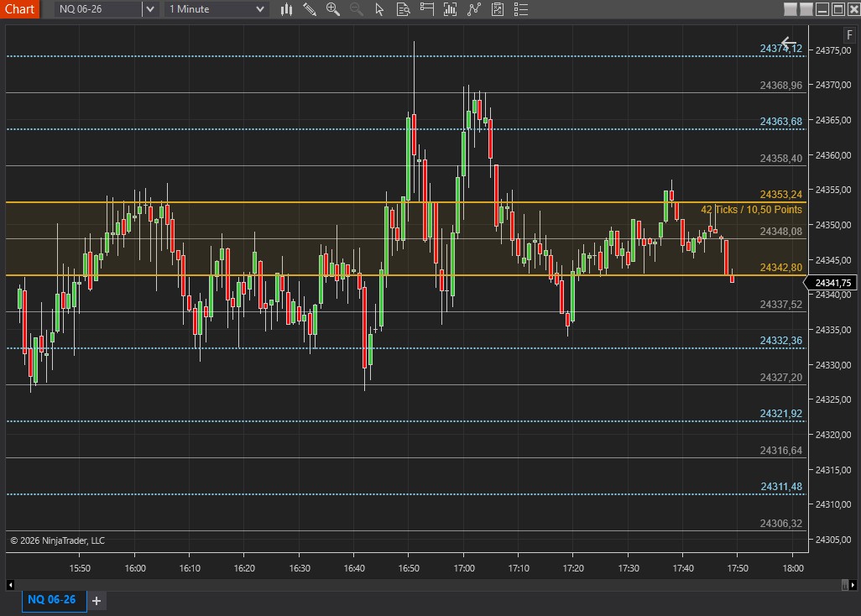Viewport: 861px width, 616px height.
Task: Click the Zoom Out magnifier icon
Action: tap(356, 9)
